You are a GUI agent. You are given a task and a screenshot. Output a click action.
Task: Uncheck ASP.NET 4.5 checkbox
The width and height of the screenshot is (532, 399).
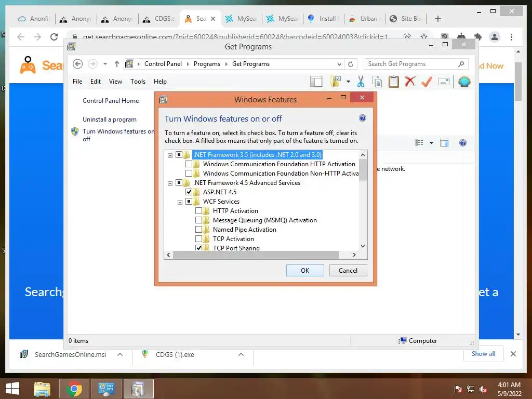coord(189,192)
